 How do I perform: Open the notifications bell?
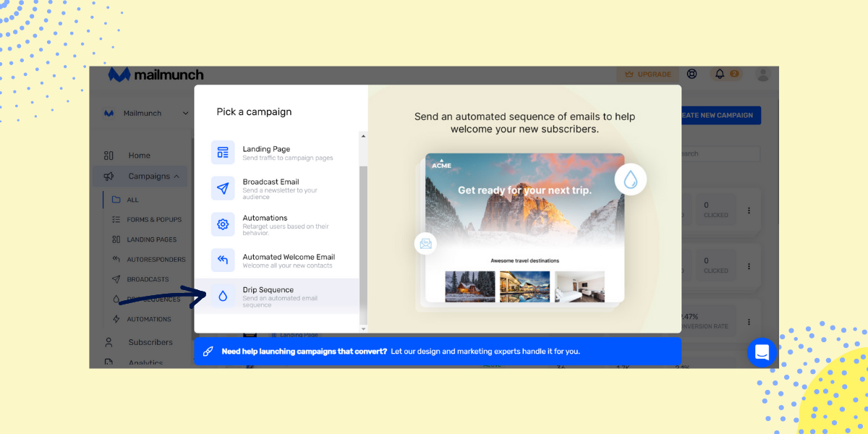click(720, 74)
